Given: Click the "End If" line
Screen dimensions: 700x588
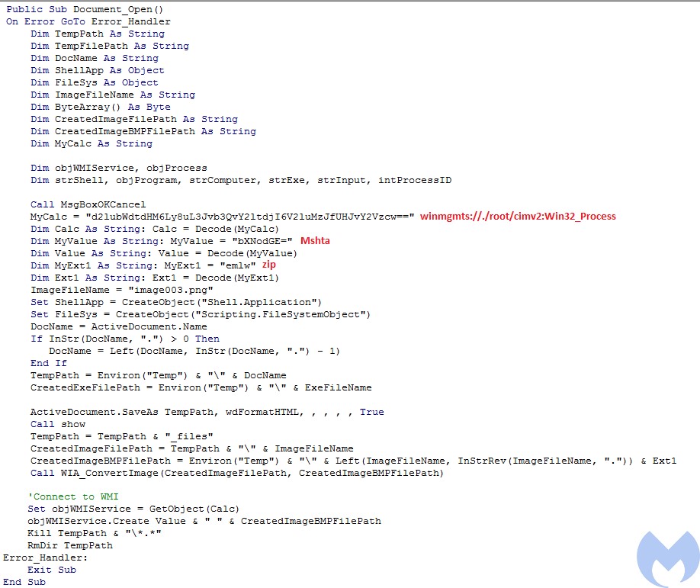Looking at the screenshot, I should click(x=49, y=363).
